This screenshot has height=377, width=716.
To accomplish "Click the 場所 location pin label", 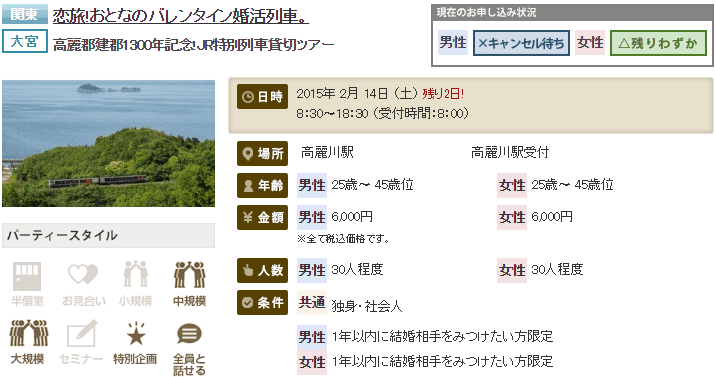I will 263,153.
